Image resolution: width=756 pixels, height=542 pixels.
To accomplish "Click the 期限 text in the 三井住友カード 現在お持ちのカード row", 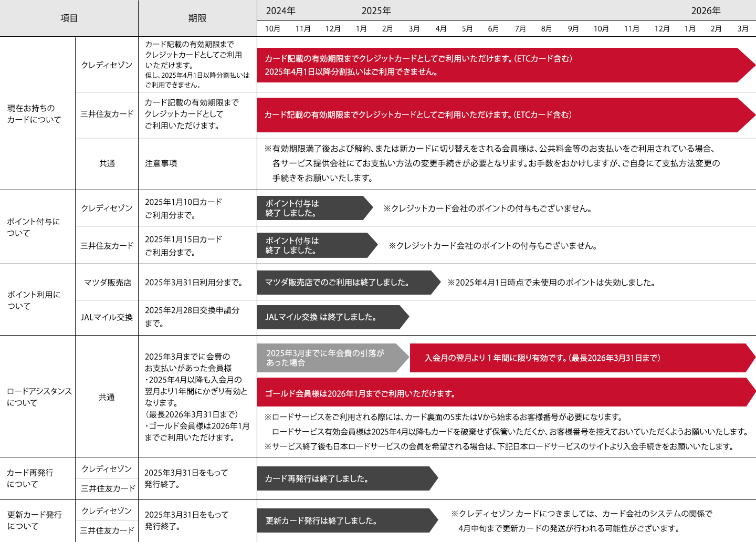I will 192,114.
